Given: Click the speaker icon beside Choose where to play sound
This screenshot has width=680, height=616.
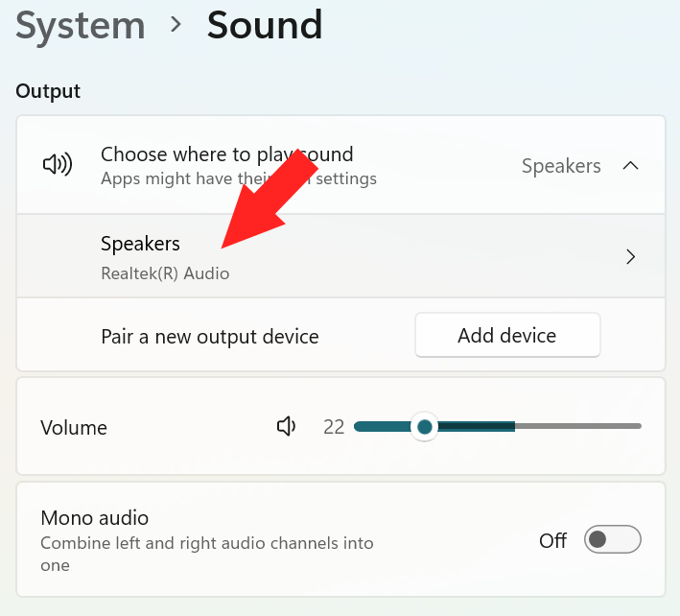Looking at the screenshot, I should coord(58,165).
